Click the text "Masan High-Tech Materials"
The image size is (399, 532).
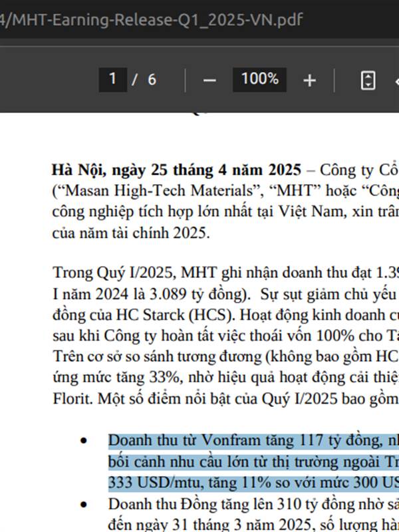[x=159, y=191]
